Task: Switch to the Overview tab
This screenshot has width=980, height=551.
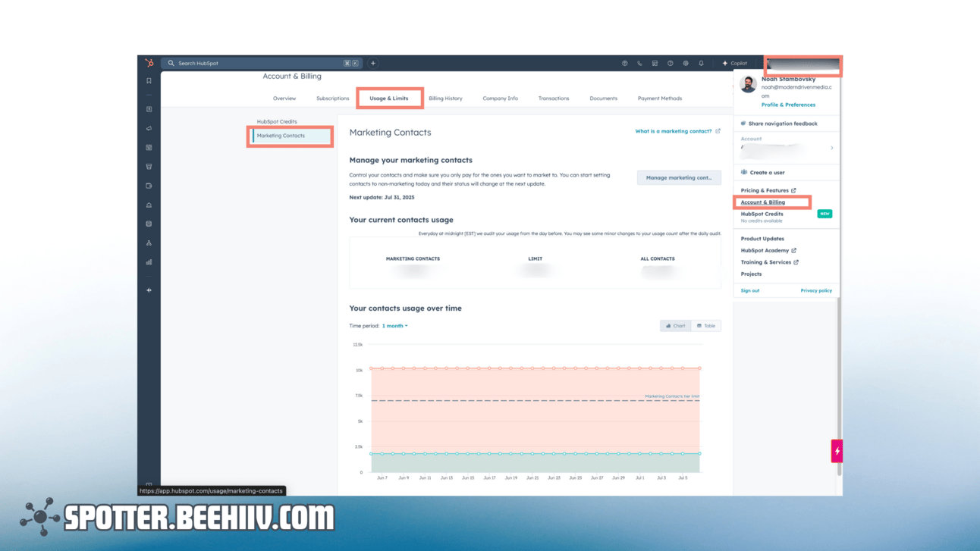Action: (284, 99)
